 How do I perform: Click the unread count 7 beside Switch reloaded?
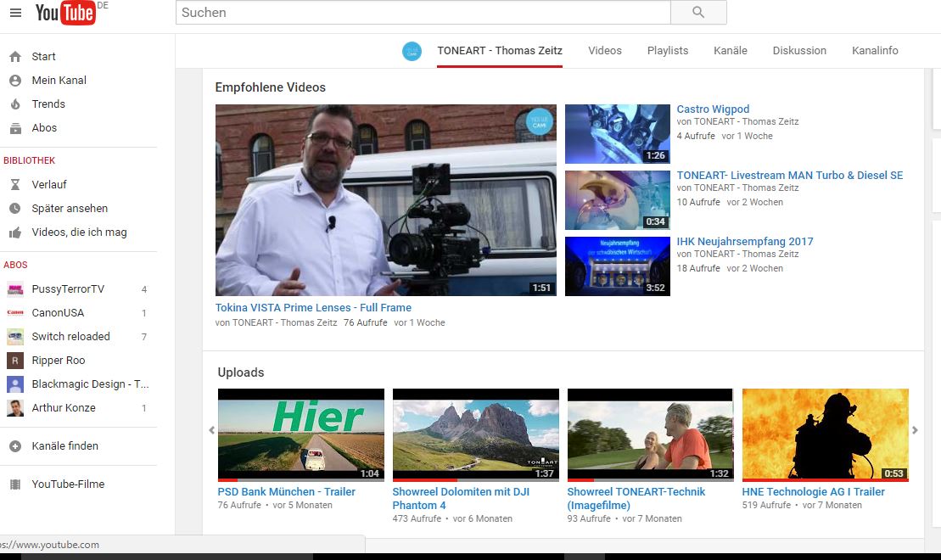[144, 337]
